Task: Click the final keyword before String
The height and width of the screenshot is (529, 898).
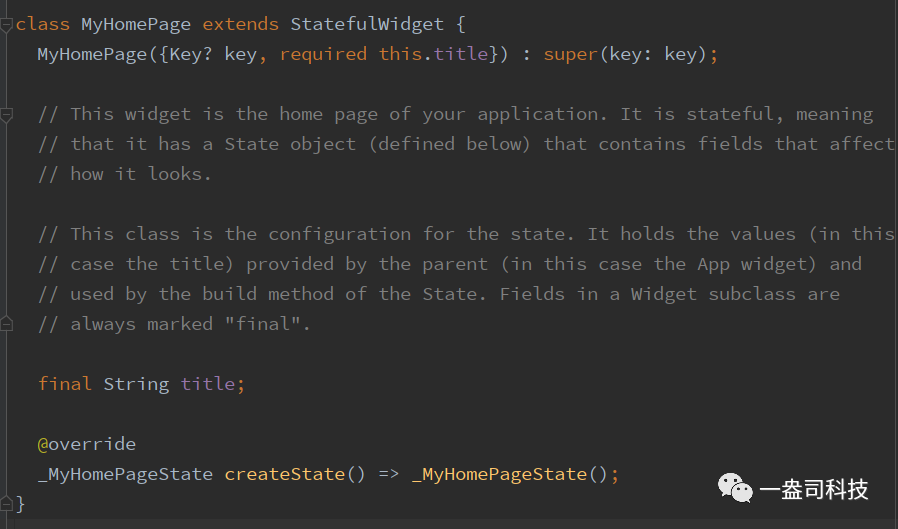Action: coord(65,384)
